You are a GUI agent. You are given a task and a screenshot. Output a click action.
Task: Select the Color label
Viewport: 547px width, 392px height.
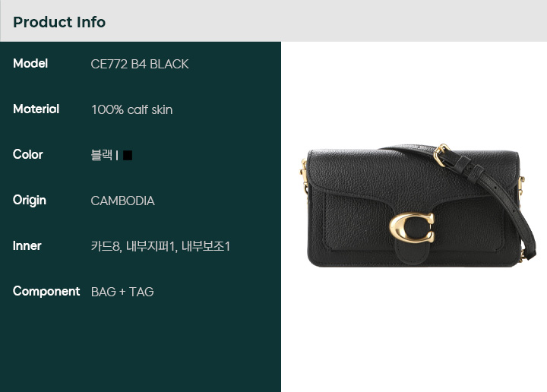(x=28, y=154)
